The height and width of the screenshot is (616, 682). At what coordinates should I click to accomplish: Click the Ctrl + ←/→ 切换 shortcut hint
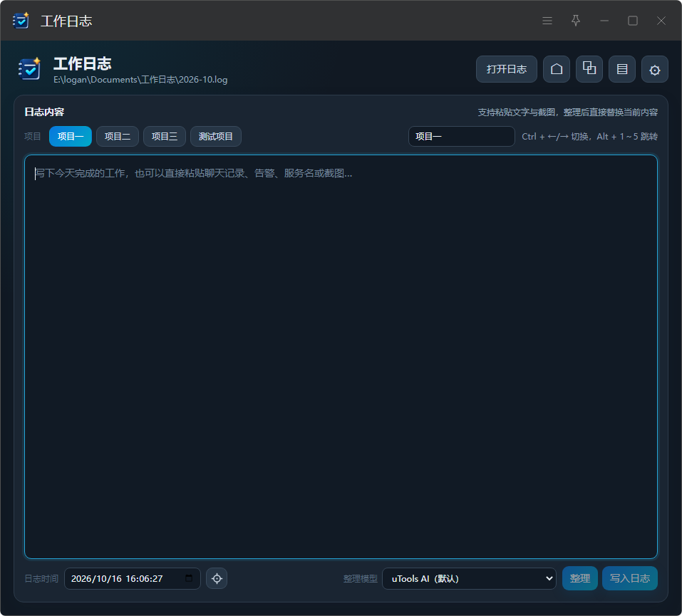click(x=589, y=137)
